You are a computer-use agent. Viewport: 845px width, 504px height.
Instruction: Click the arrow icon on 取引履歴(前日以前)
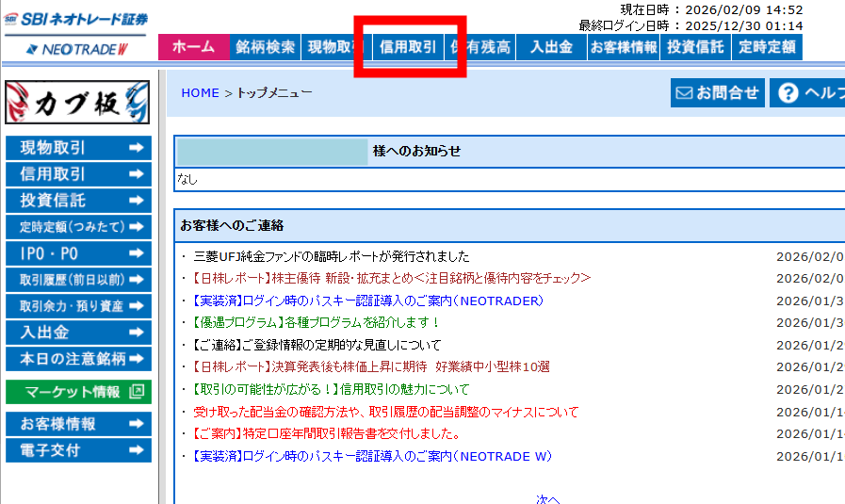click(137, 280)
